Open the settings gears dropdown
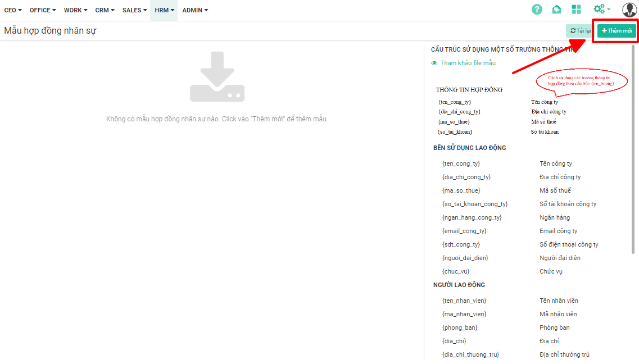The image size is (639, 364). point(601,10)
